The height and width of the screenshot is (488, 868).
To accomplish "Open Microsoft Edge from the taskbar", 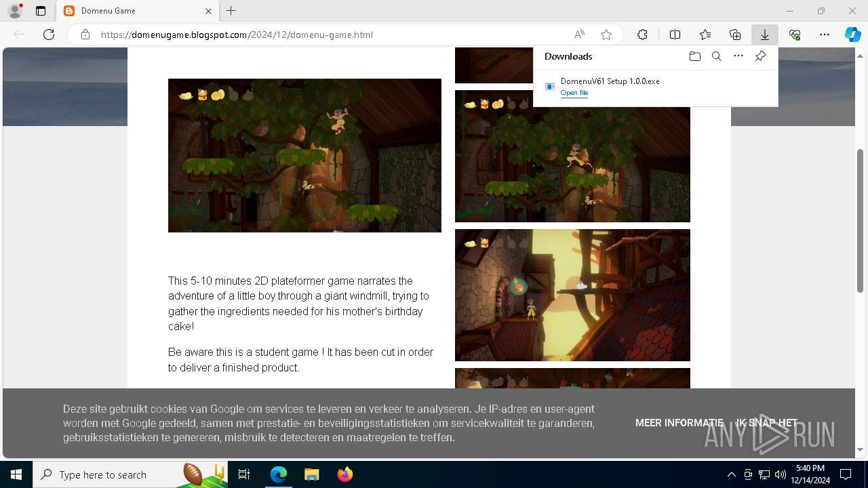I will pyautogui.click(x=279, y=474).
